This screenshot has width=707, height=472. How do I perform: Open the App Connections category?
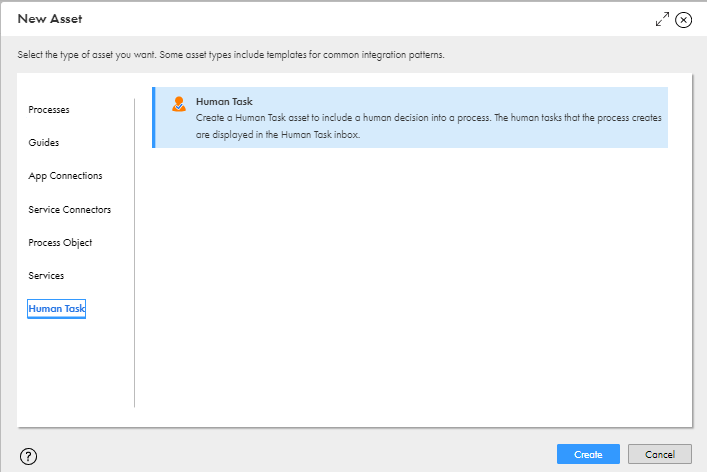(x=65, y=176)
